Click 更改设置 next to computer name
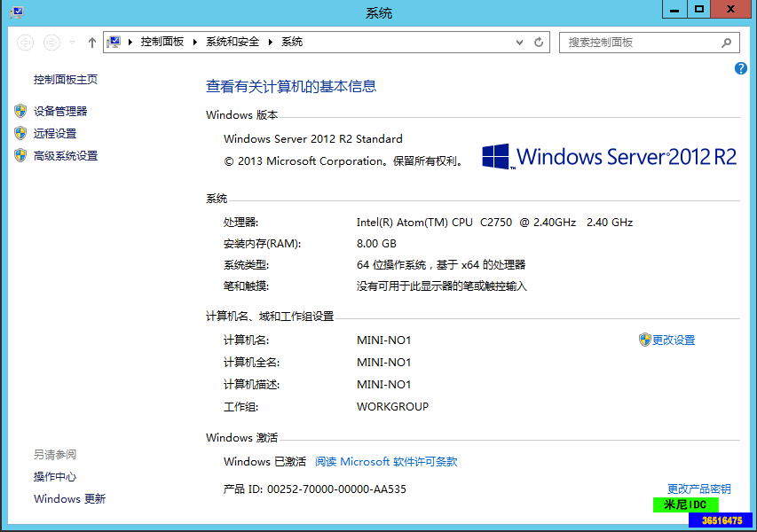 click(x=674, y=340)
